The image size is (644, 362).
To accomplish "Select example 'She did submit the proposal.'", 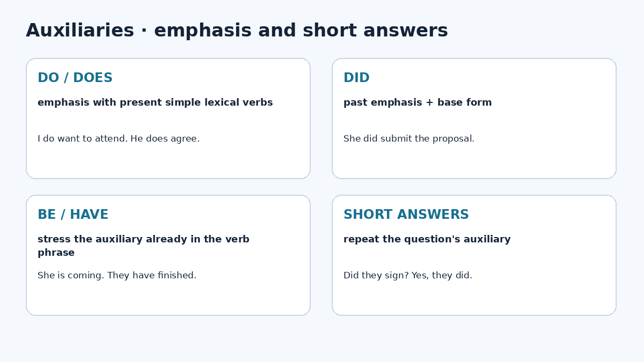I will (x=409, y=139).
